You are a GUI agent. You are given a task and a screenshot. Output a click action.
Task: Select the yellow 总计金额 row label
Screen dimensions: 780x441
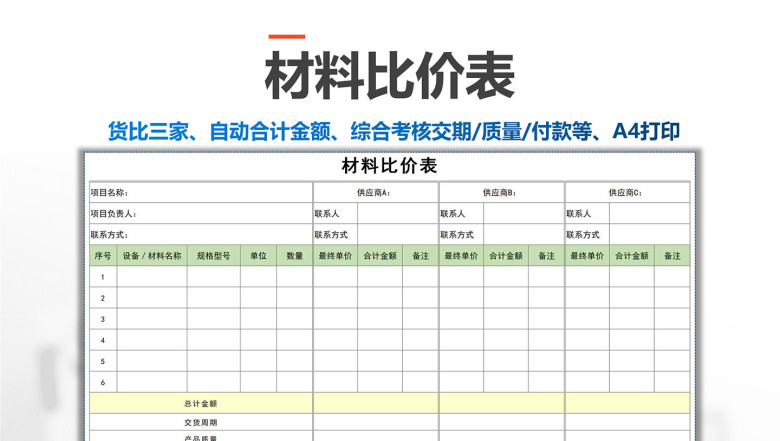(201, 403)
